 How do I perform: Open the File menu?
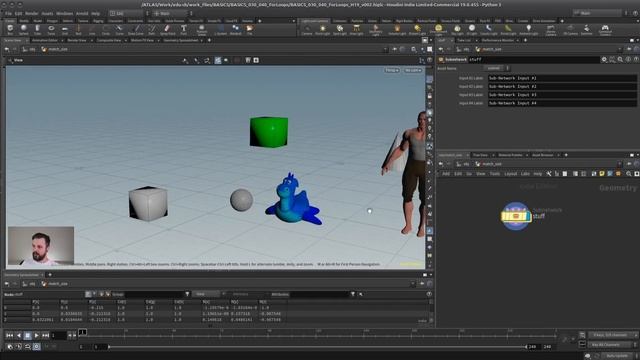[8, 13]
